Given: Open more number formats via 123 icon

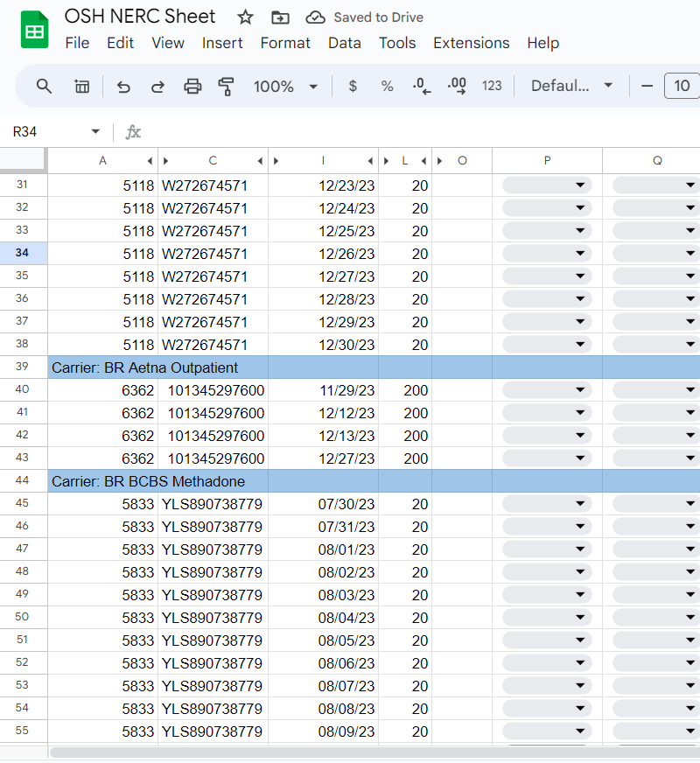Looking at the screenshot, I should pos(491,86).
